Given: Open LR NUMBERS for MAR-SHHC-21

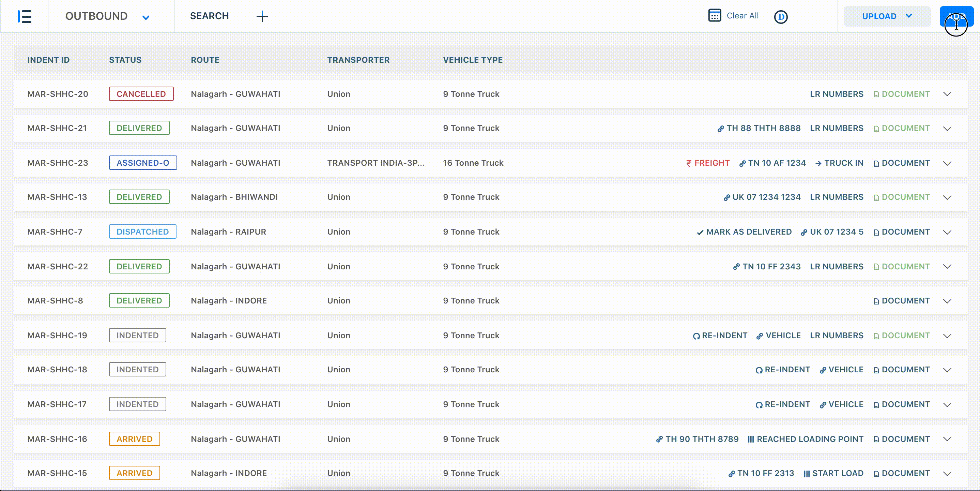Looking at the screenshot, I should point(836,128).
